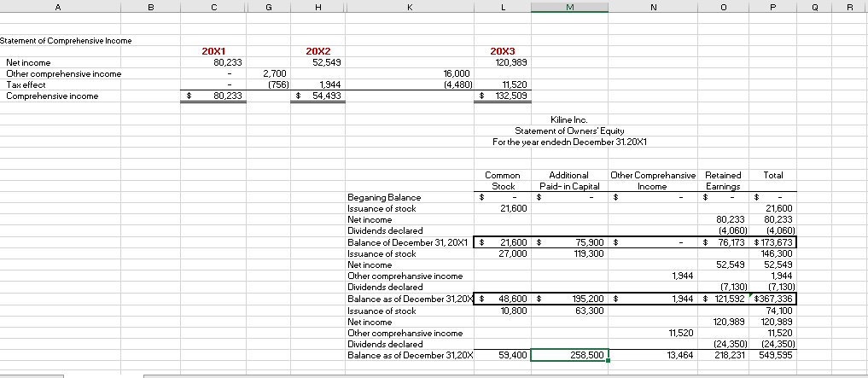Viewport: 868px width, 378px height.
Task: Select the 'Tax effect' label cell
Action: pyautogui.click(x=26, y=84)
